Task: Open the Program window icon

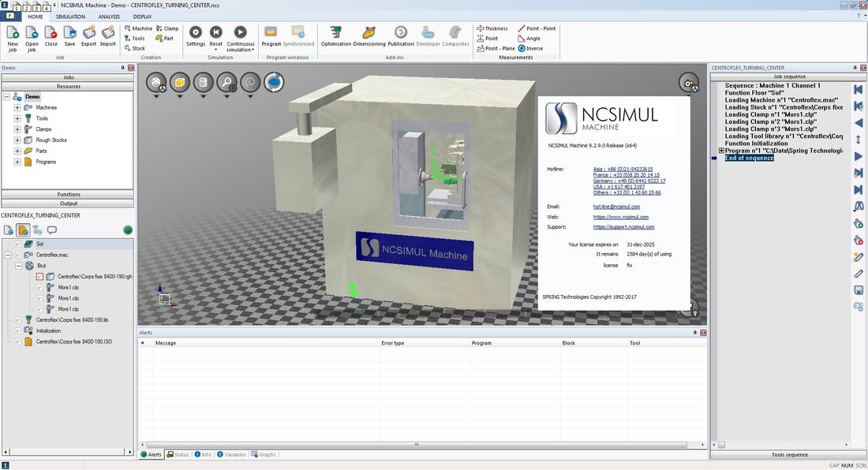Action: (x=271, y=32)
